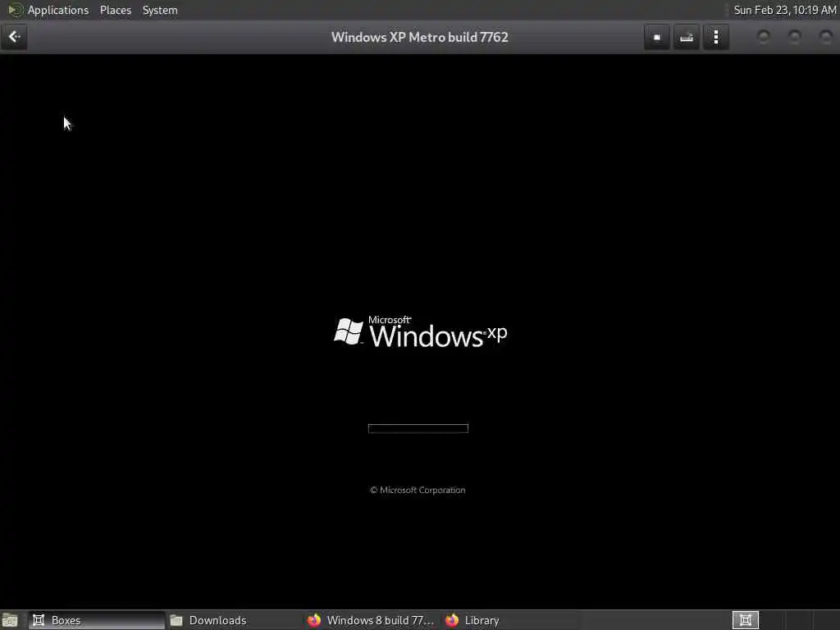
Task: Click the folder icon beside Downloads
Action: [x=176, y=620]
